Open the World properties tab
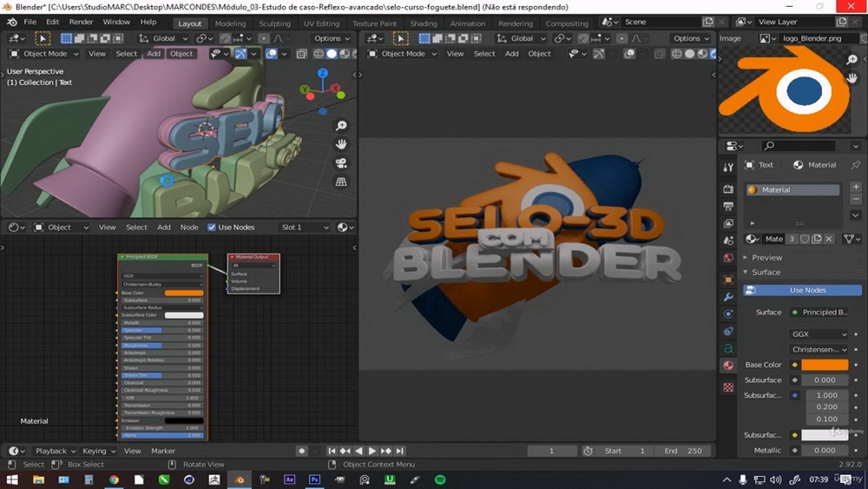This screenshot has height=489, width=868. [728, 257]
